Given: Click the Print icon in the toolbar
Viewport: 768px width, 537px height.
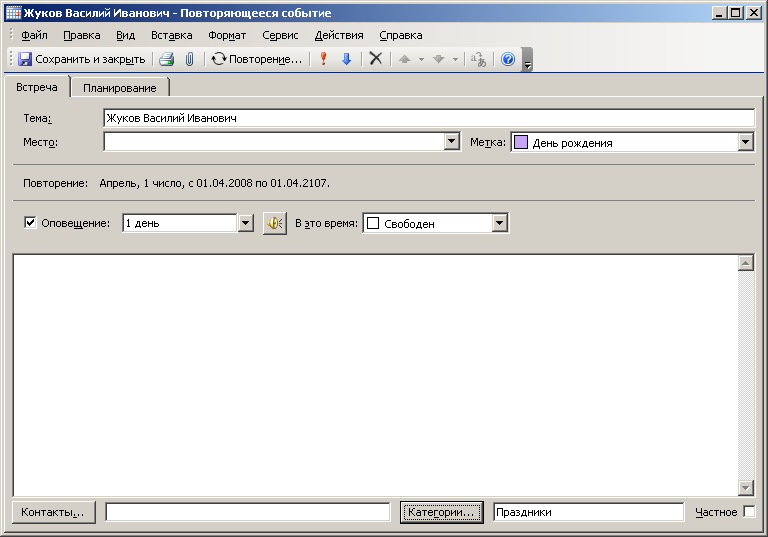Looking at the screenshot, I should (167, 59).
